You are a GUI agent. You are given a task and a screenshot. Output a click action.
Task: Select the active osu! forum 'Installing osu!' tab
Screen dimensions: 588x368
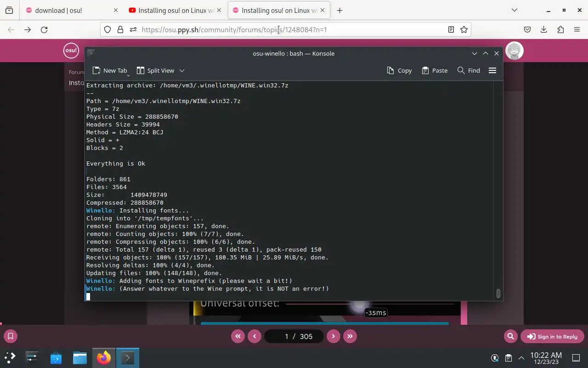click(x=279, y=10)
